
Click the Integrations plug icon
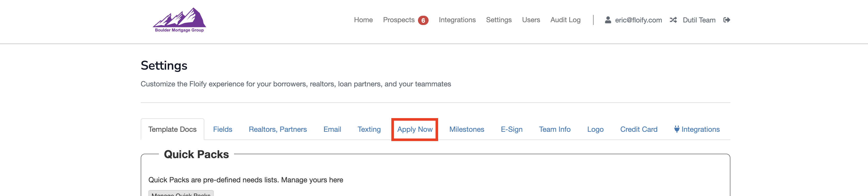pyautogui.click(x=677, y=129)
